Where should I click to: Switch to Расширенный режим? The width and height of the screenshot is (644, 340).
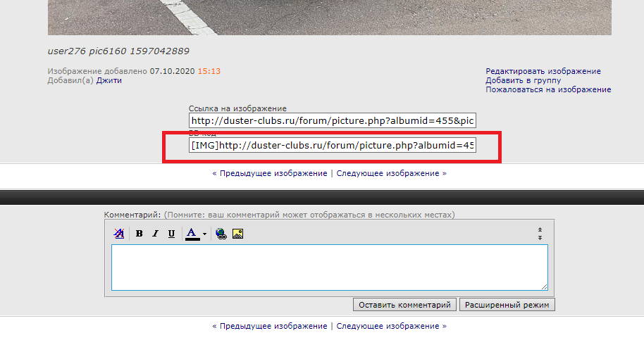[x=507, y=305]
